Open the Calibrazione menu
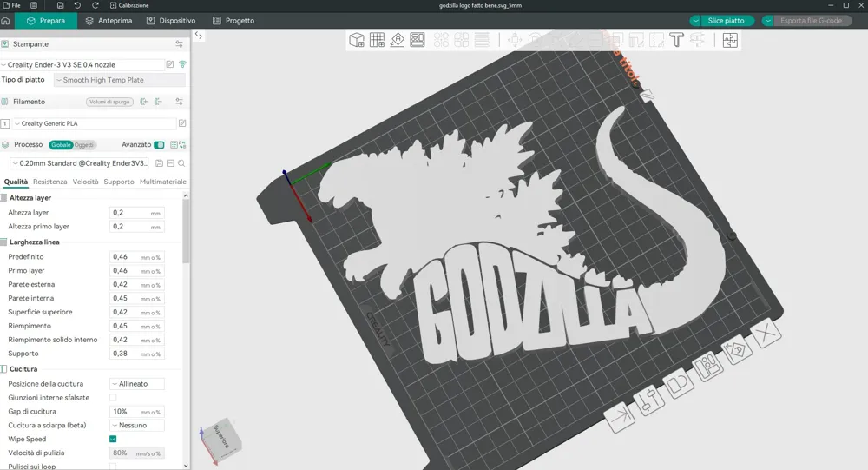The height and width of the screenshot is (470, 868). (x=129, y=5)
